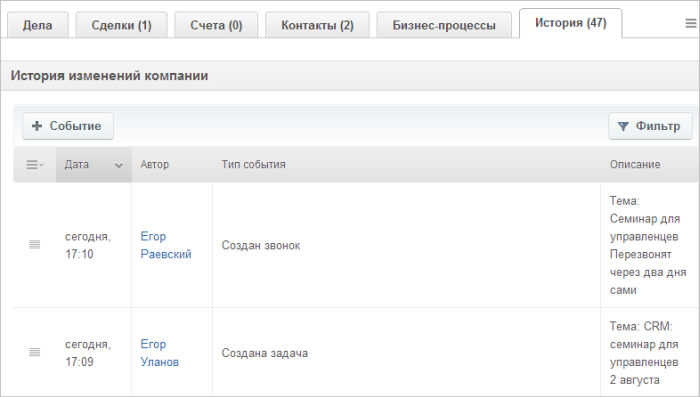
Task: Add a new Событие
Action: [x=68, y=126]
